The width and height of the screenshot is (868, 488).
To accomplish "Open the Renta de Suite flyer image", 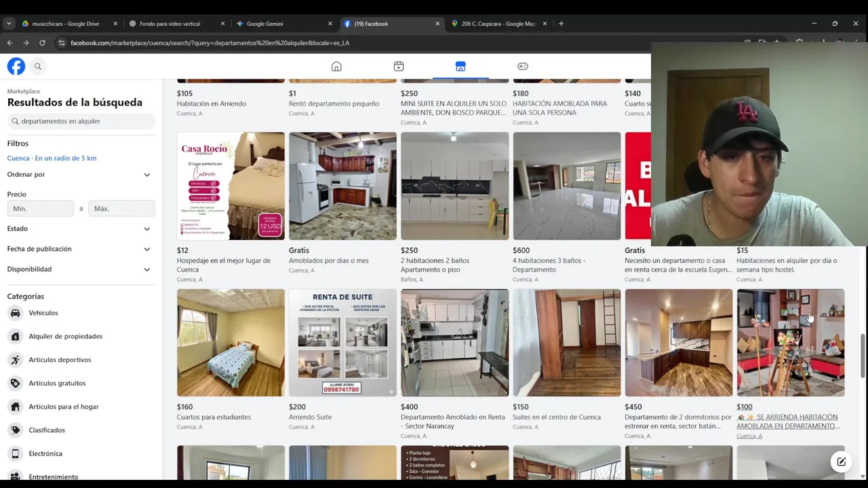I will pos(342,343).
